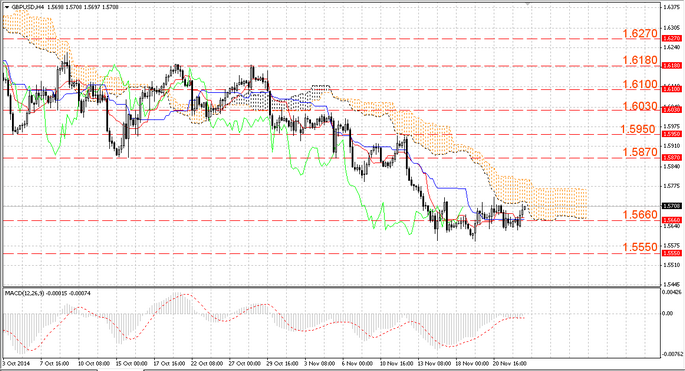Select the red 1.5870 price-axis tag
The width and height of the screenshot is (685, 371).
click(671, 157)
